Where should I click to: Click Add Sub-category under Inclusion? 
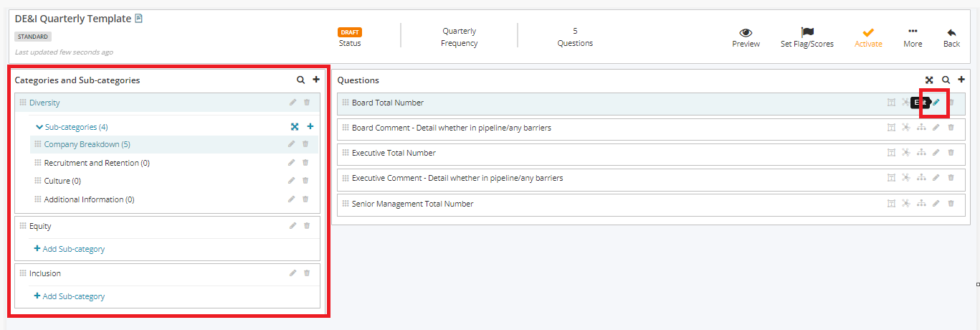click(70, 296)
